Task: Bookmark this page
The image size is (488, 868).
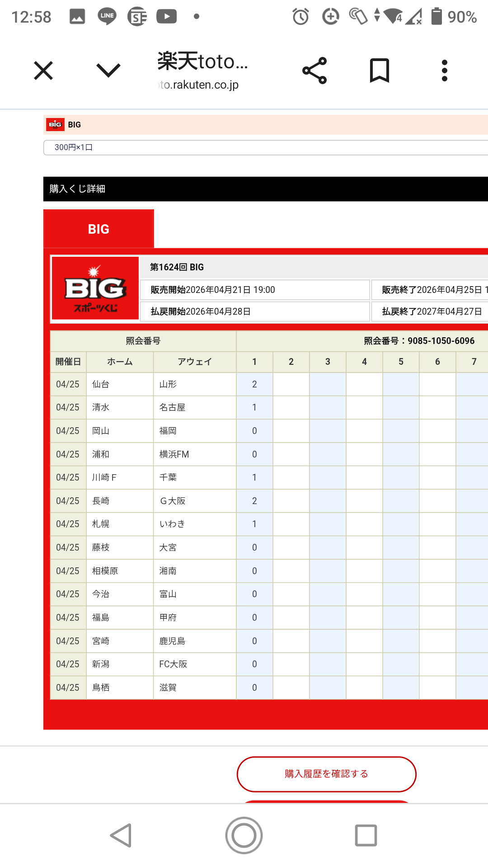Action: tap(380, 71)
